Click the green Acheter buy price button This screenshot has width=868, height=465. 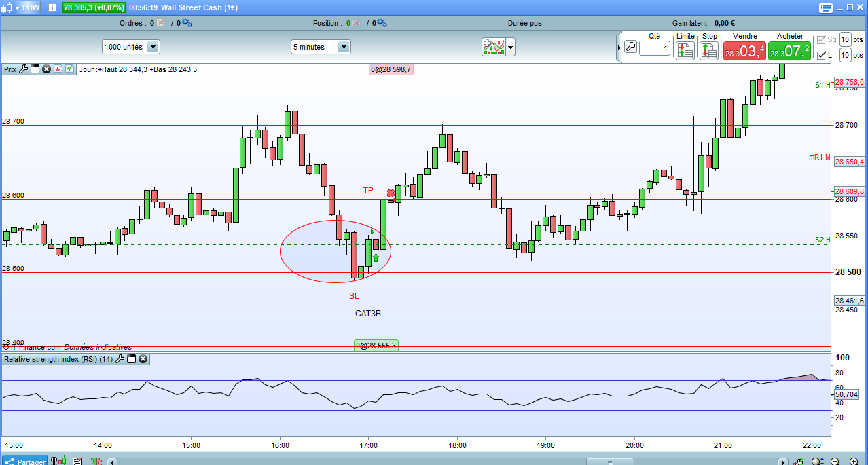coord(790,51)
